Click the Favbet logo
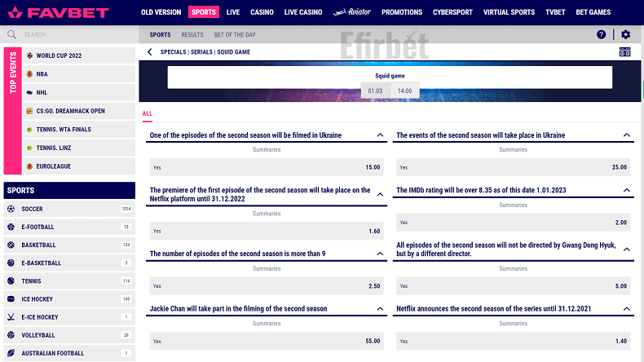The height and width of the screenshot is (362, 644). 59,12
